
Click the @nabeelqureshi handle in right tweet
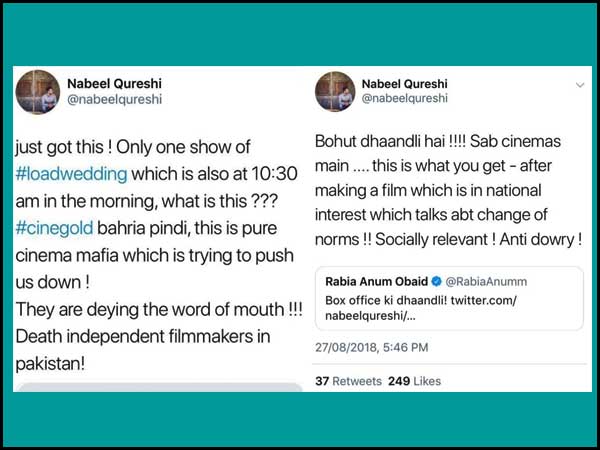pos(403,99)
